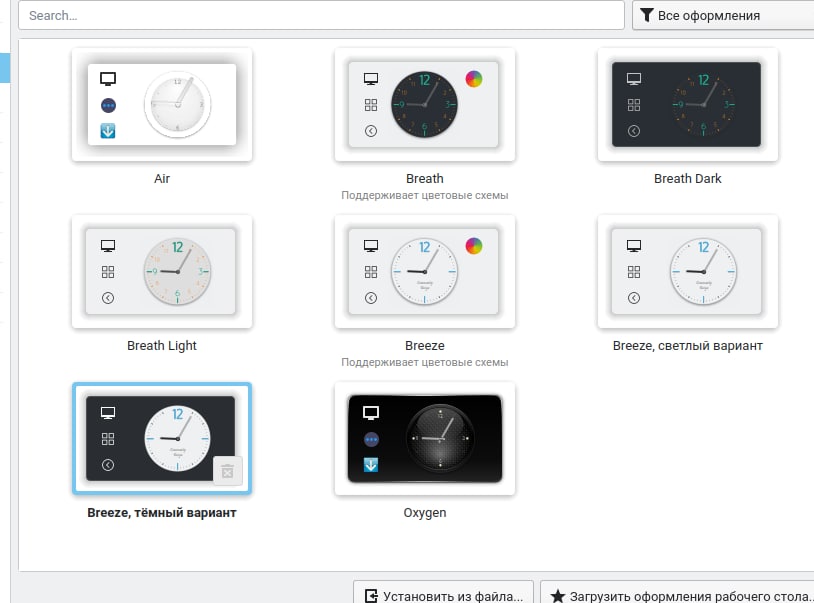Pick the Breath Light theme thumbnail
814x603 pixels.
pyautogui.click(x=162, y=271)
